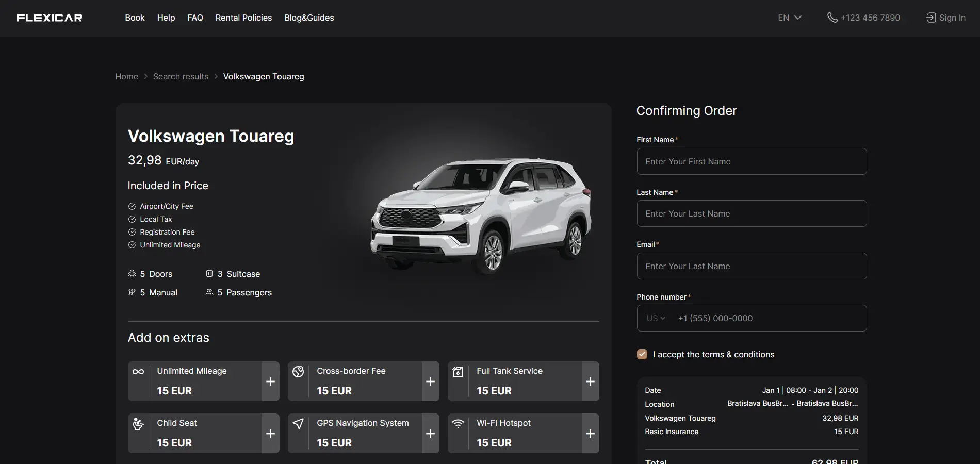980x464 pixels.
Task: Click the 'Included in Price' heading
Action: pyautogui.click(x=168, y=186)
